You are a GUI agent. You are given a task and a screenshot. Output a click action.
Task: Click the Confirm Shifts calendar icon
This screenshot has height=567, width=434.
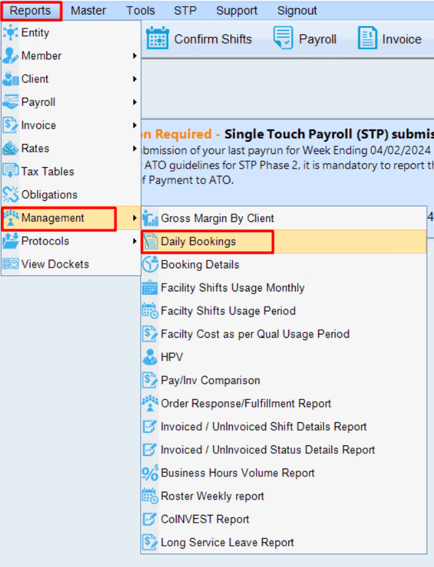coord(157,38)
